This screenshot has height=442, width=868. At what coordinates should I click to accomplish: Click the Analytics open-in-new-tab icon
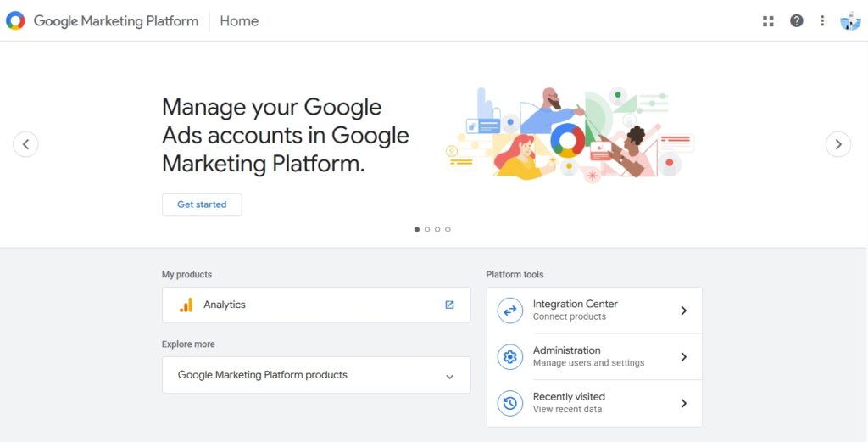click(x=449, y=305)
